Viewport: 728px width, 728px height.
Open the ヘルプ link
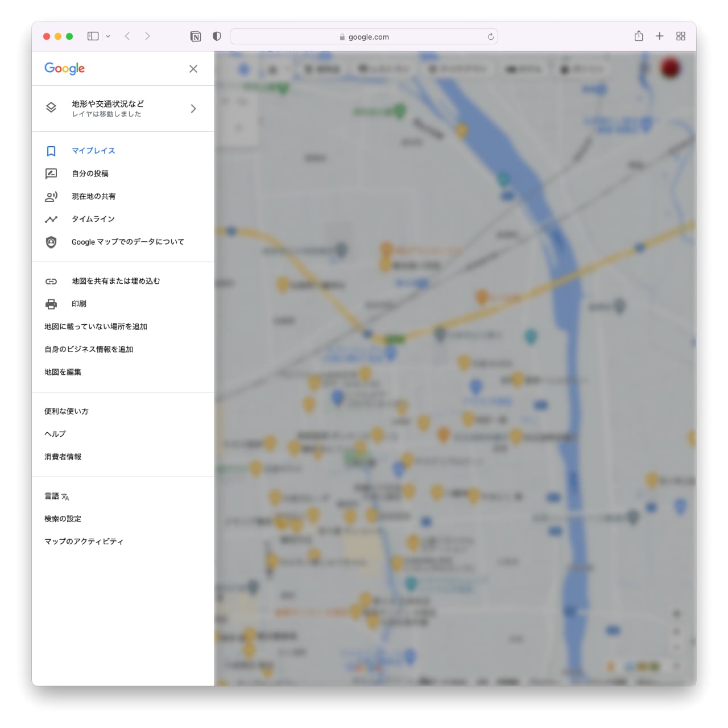tap(55, 434)
